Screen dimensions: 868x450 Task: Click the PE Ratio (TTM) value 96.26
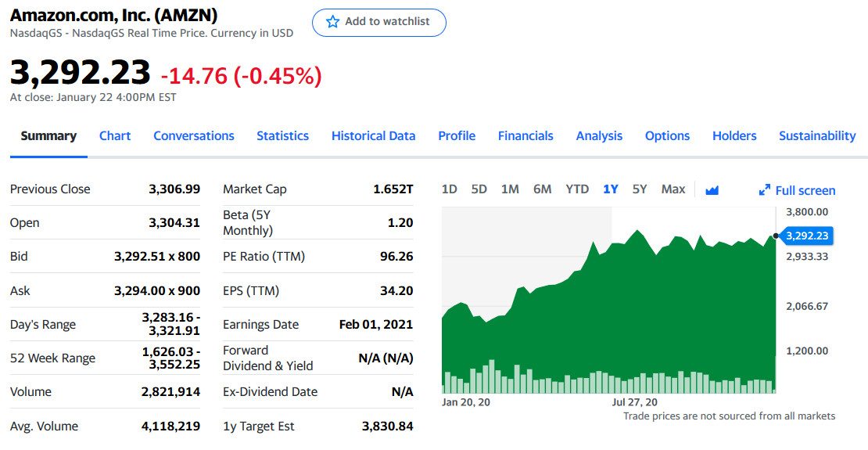tap(396, 256)
